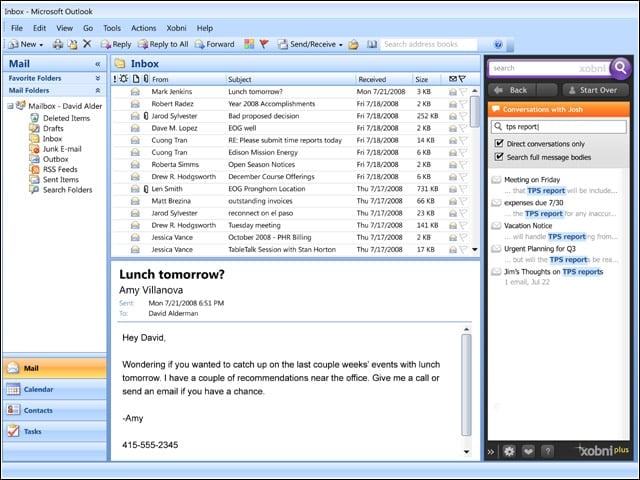Collapse the Mail navigation pane chevron

(98, 64)
